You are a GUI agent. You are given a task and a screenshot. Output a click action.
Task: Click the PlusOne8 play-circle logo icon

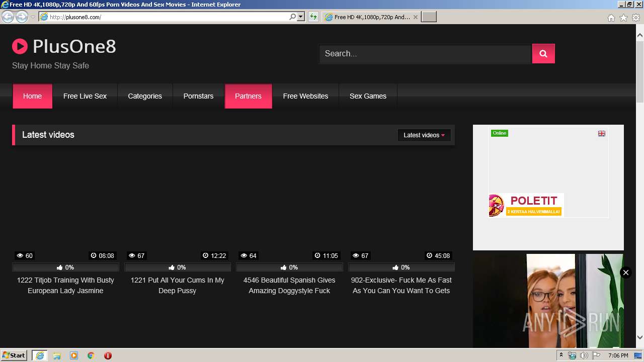coord(20,47)
